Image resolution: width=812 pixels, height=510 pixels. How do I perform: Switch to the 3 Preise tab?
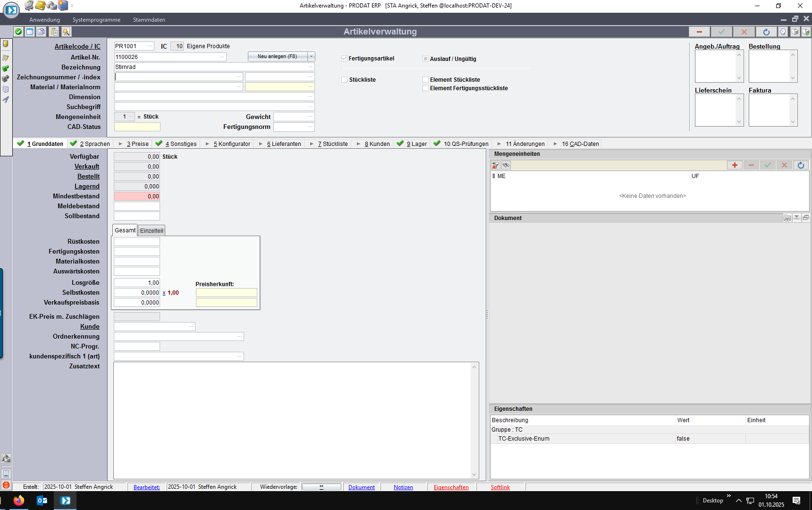(x=136, y=144)
